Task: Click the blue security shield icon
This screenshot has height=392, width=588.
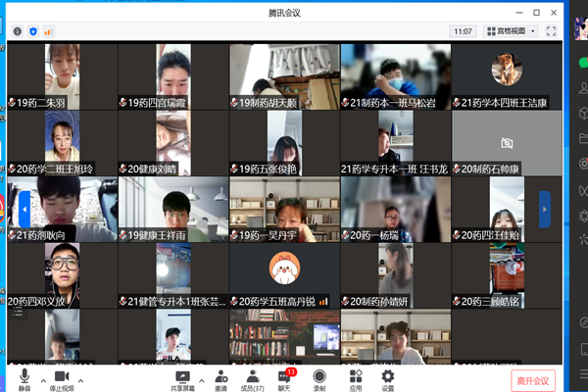Action: pyautogui.click(x=32, y=31)
